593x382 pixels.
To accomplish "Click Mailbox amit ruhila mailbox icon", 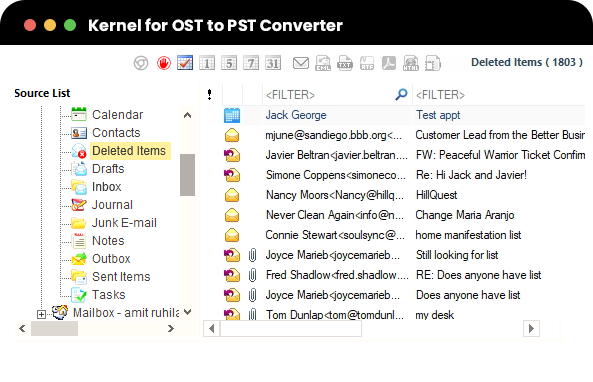I will (x=60, y=312).
